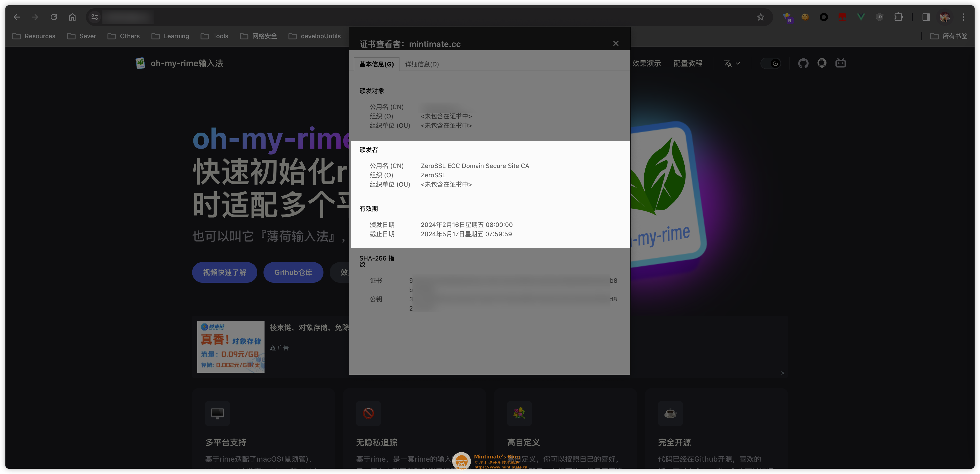
Task: Click the star/bookmark icon in toolbar
Action: 761,16
